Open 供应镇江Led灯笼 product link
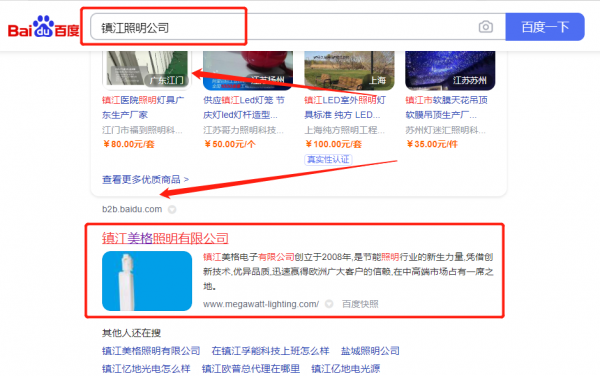600x376 pixels. (x=244, y=107)
